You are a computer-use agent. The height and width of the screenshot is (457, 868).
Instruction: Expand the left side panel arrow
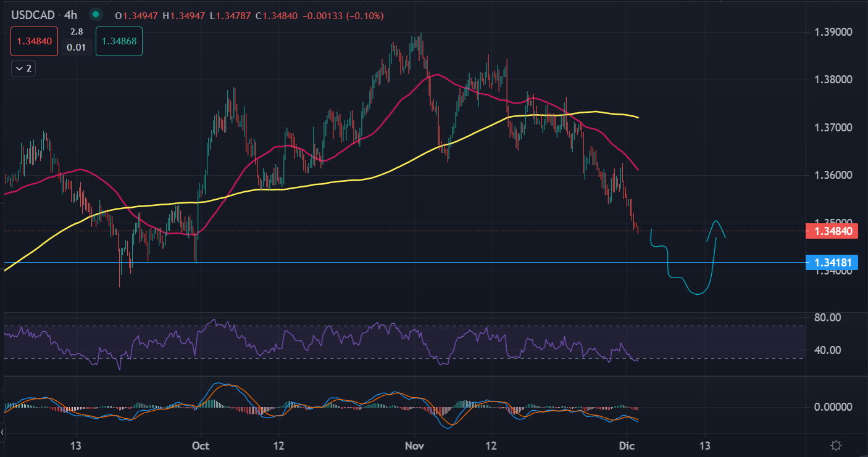tap(2, 432)
